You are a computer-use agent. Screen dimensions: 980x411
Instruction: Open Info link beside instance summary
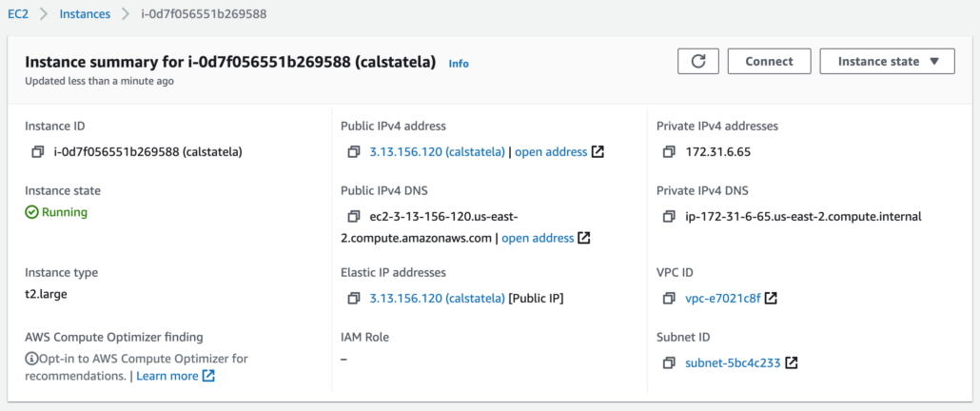pos(459,64)
